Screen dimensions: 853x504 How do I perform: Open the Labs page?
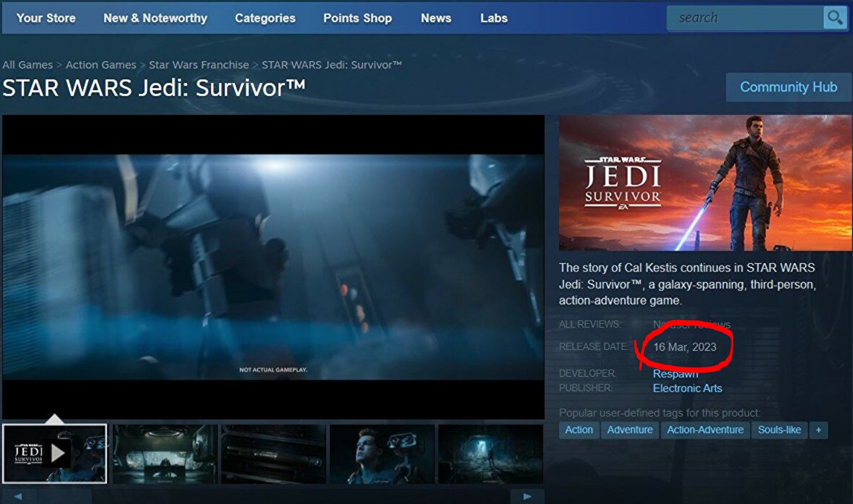pos(494,18)
